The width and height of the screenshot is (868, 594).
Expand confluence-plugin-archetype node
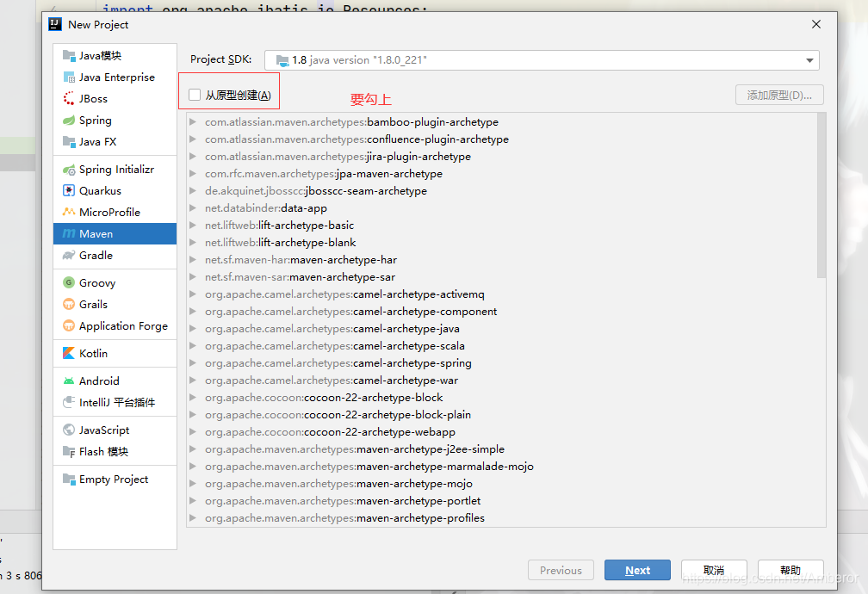(193, 139)
